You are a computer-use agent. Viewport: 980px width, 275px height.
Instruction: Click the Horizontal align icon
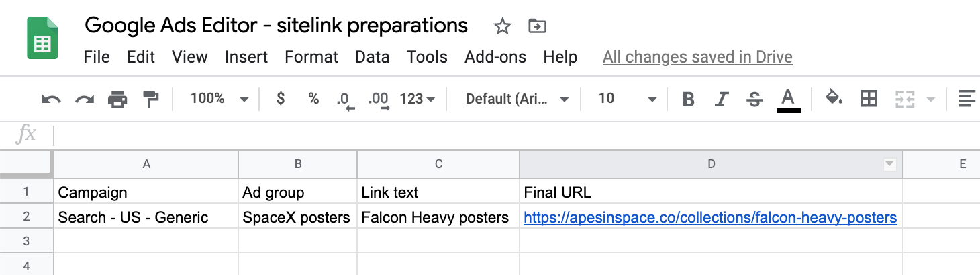[x=967, y=100]
